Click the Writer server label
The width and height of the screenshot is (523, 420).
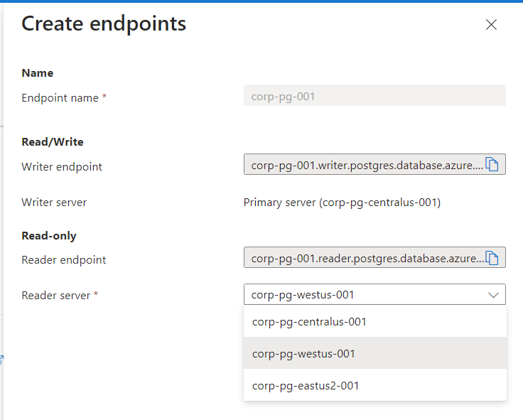(x=54, y=202)
